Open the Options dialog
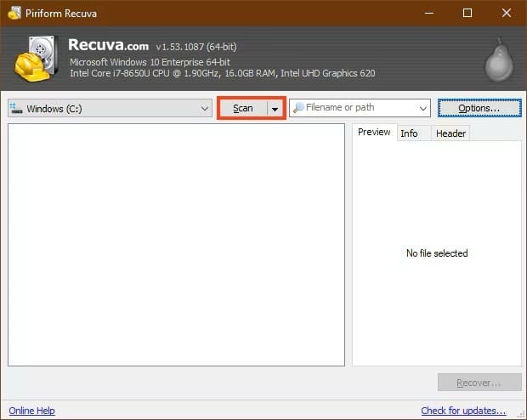The height and width of the screenshot is (420, 527). click(x=479, y=109)
